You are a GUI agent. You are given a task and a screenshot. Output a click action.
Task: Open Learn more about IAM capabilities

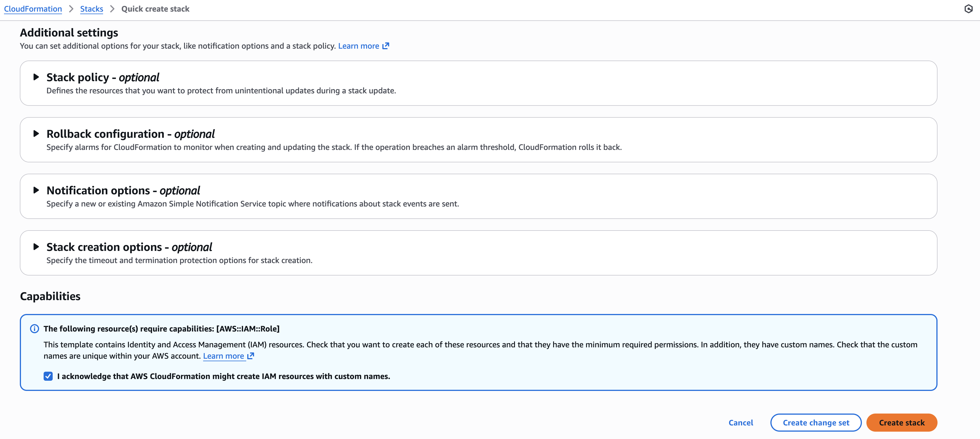tap(224, 356)
